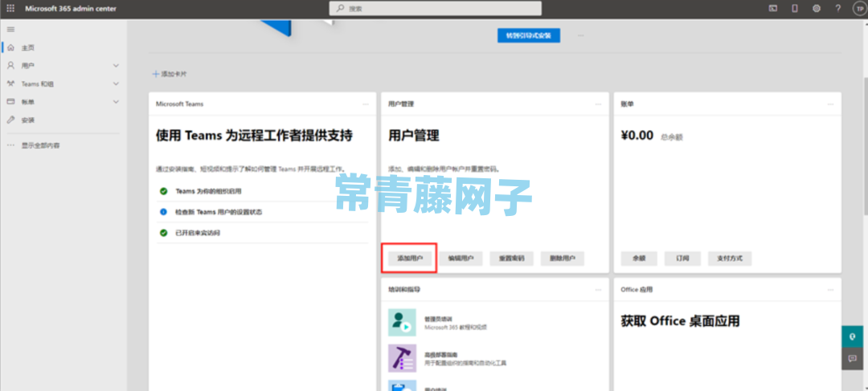The height and width of the screenshot is (391, 868).
Task: Click the 删除用户 button
Action: [563, 259]
